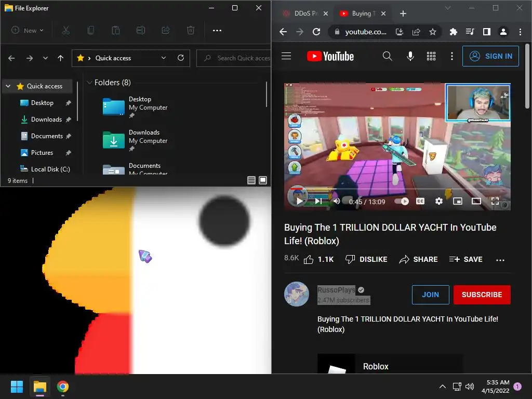This screenshot has width=532, height=399.
Task: Open video player settings gear
Action: (x=439, y=201)
